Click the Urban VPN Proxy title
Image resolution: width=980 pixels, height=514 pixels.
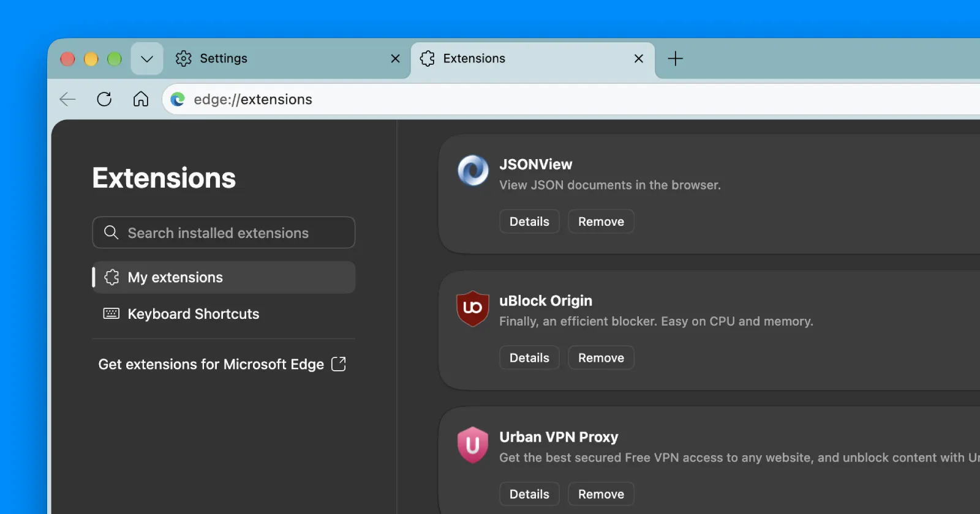(x=559, y=438)
